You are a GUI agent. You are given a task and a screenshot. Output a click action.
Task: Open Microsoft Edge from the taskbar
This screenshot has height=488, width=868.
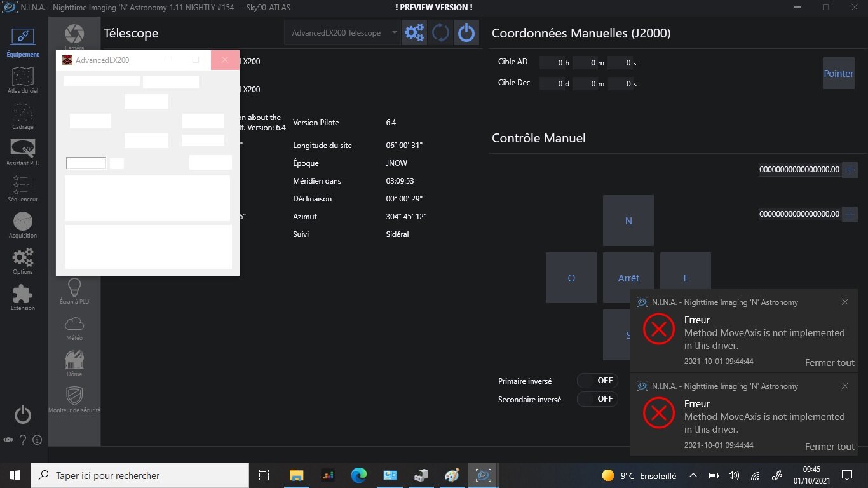[x=359, y=475]
